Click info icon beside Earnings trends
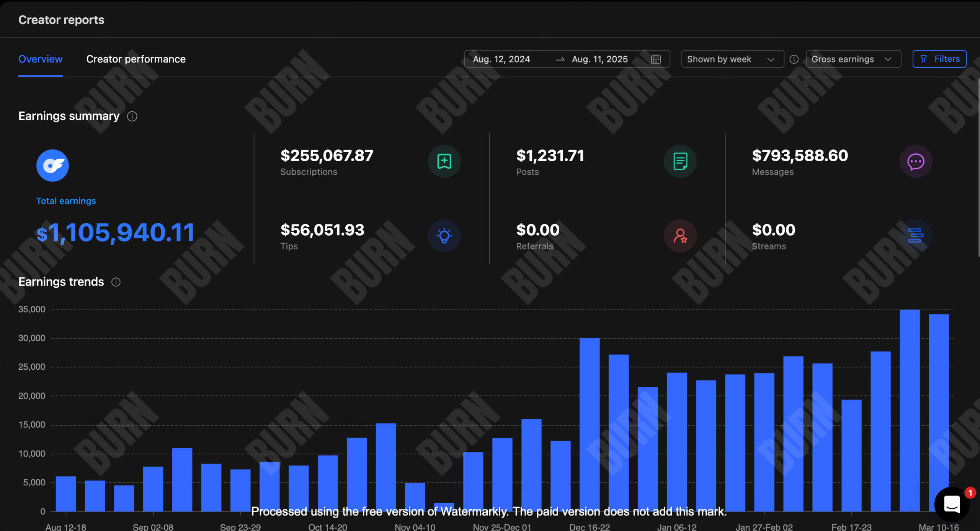 click(x=116, y=282)
